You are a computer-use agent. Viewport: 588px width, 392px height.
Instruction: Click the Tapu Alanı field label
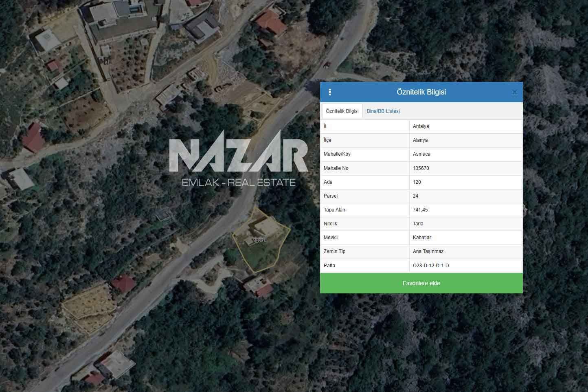point(335,210)
